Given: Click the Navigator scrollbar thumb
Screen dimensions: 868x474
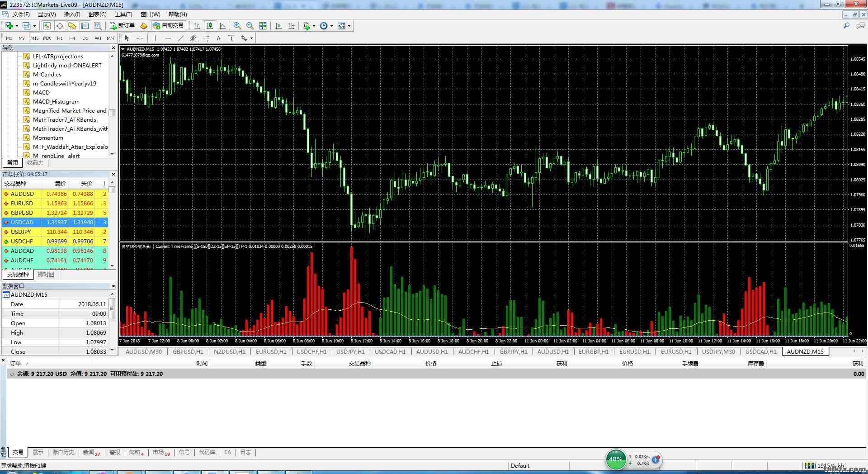Looking at the screenshot, I should pos(112,113).
